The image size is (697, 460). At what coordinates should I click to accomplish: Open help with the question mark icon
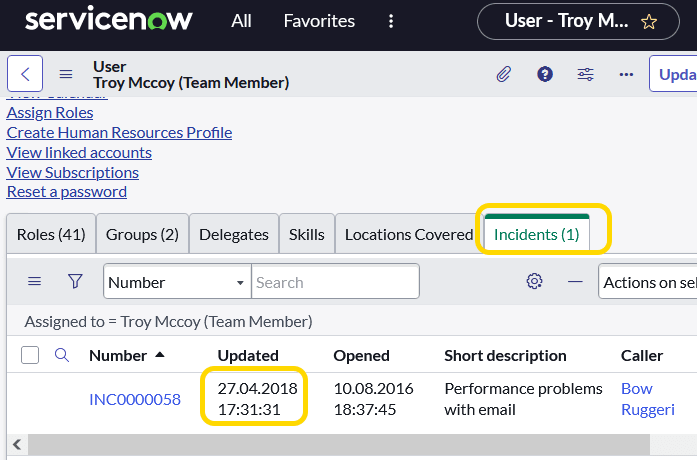tap(545, 74)
